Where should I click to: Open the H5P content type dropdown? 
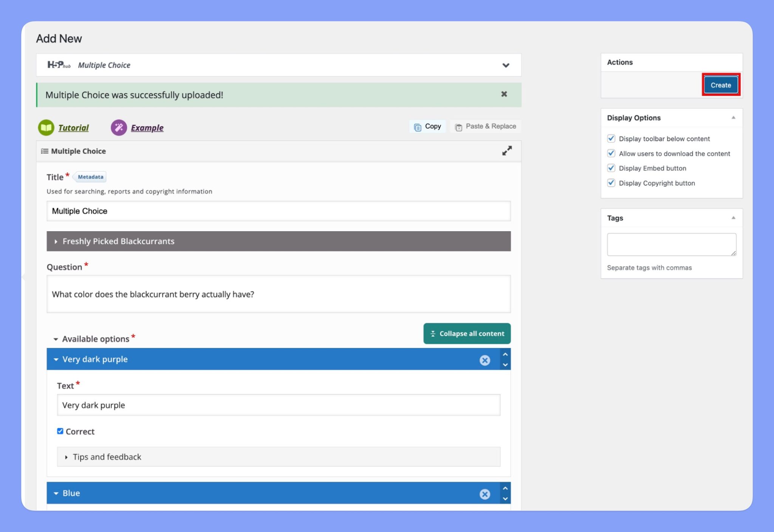(506, 65)
